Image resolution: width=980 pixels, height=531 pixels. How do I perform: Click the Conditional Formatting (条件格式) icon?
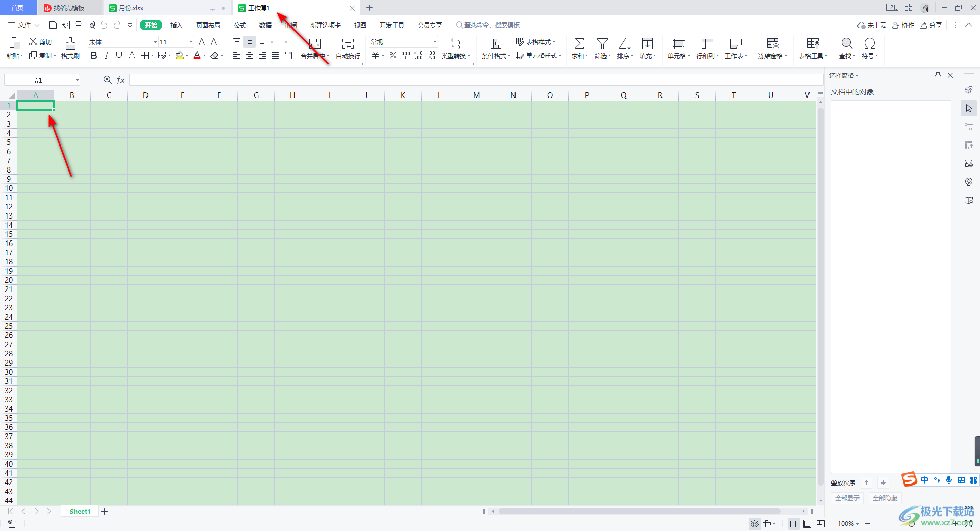pyautogui.click(x=496, y=43)
